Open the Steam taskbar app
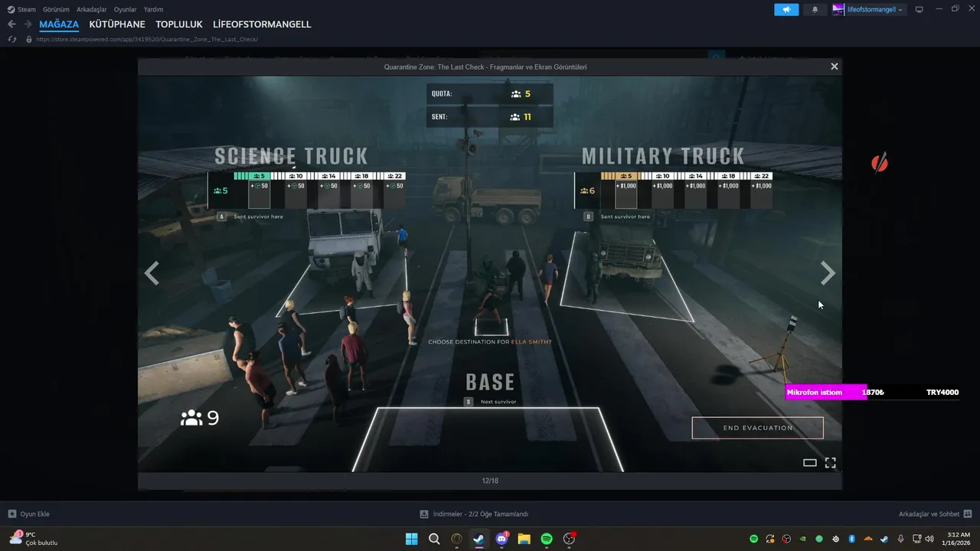 coord(479,539)
